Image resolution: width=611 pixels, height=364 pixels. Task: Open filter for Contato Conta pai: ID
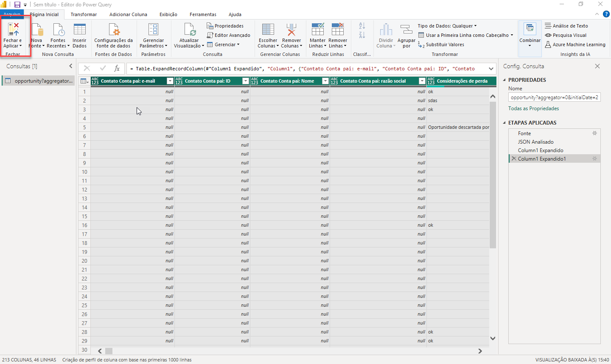pos(245,81)
